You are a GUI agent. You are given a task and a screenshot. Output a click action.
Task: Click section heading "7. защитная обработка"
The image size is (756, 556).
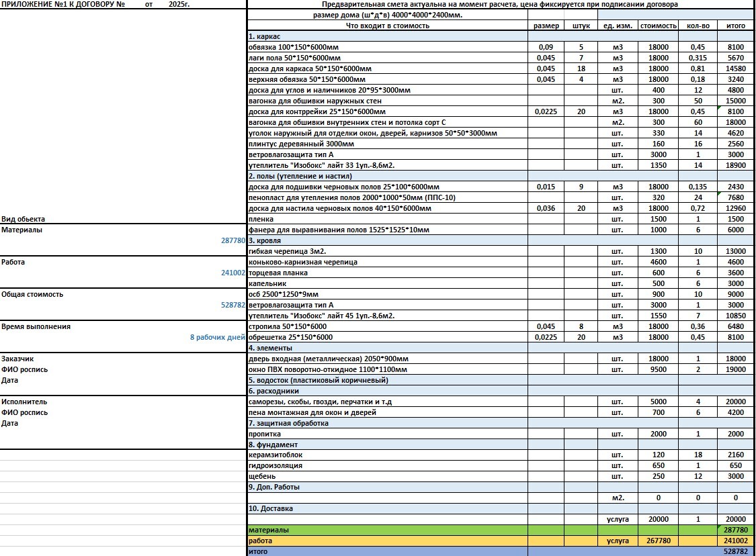click(388, 423)
